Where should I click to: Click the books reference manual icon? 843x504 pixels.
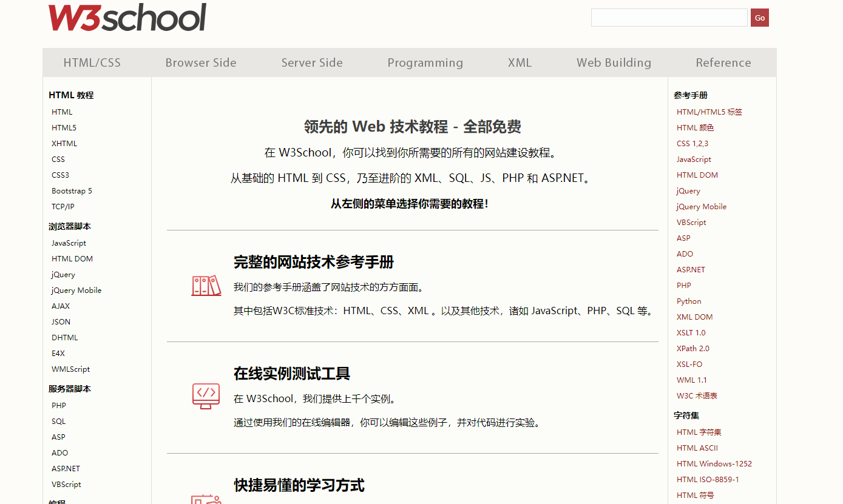(x=206, y=286)
